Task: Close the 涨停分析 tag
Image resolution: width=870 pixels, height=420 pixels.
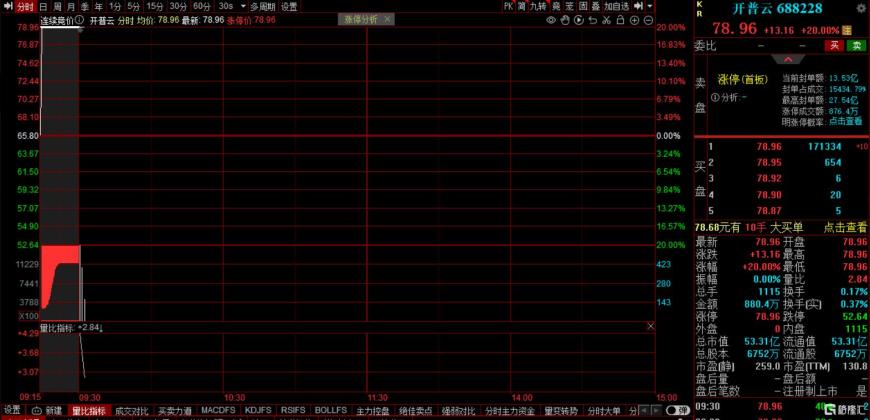Action: tap(387, 19)
